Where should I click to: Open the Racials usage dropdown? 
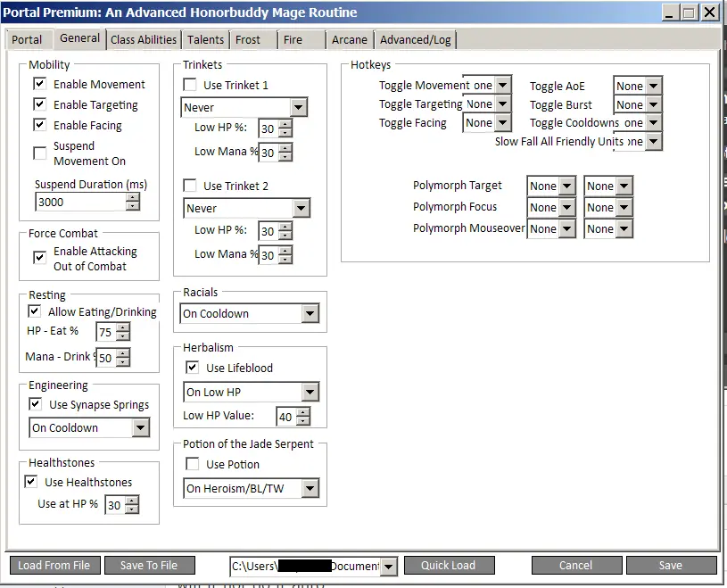pos(250,314)
